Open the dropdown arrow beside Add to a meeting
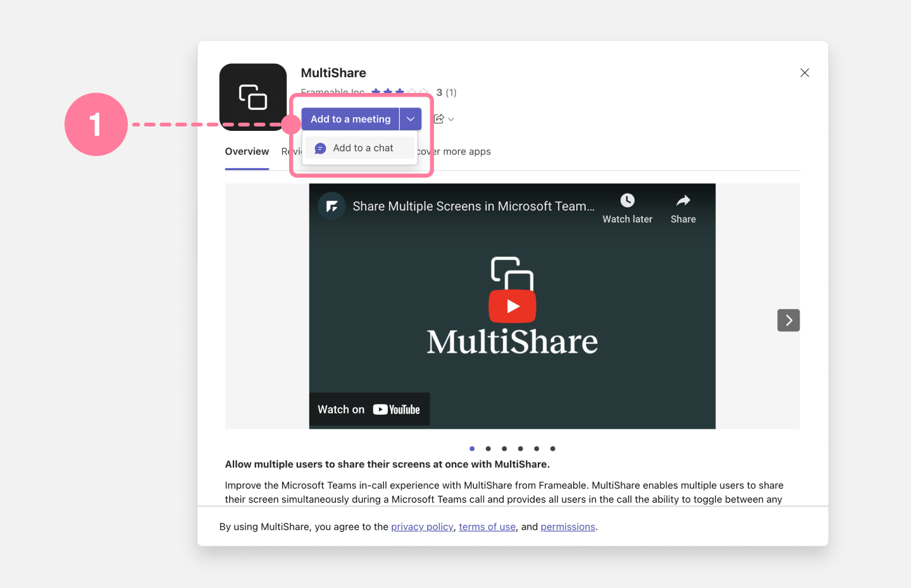 [x=410, y=118]
